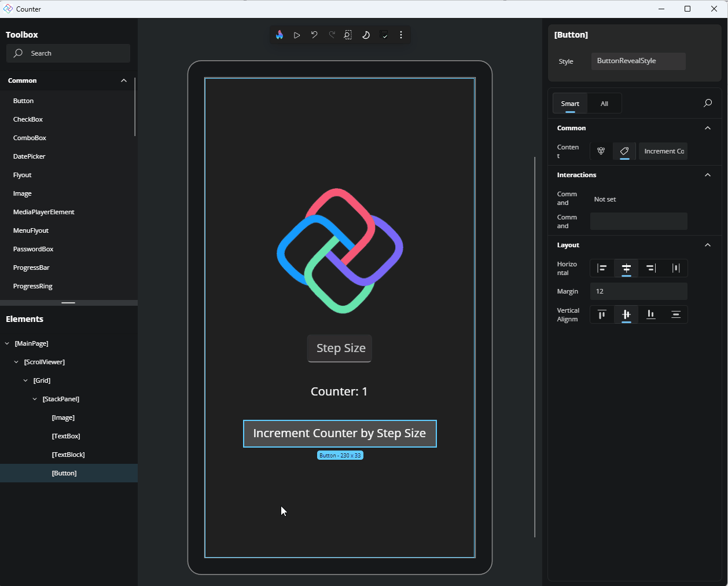Collapse the StackPanel tree node

[x=34, y=398]
